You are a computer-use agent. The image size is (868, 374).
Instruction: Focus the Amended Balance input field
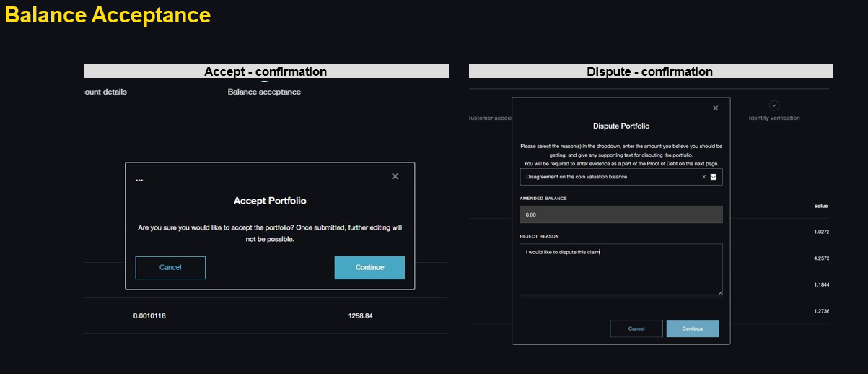[621, 214]
